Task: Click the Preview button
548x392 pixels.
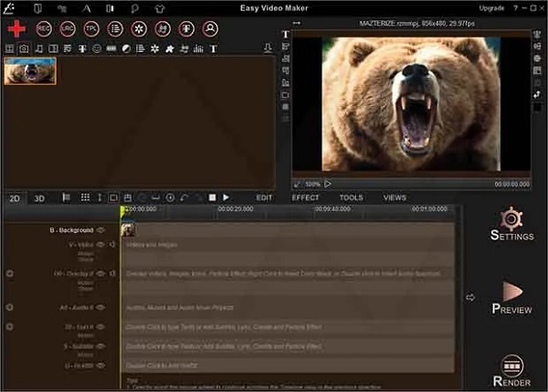Action: point(511,298)
